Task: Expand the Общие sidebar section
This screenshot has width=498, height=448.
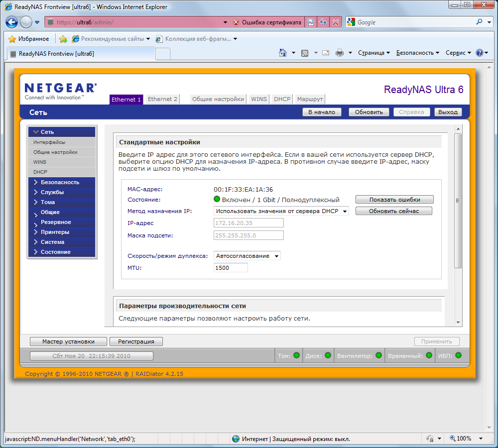Action: click(x=62, y=212)
